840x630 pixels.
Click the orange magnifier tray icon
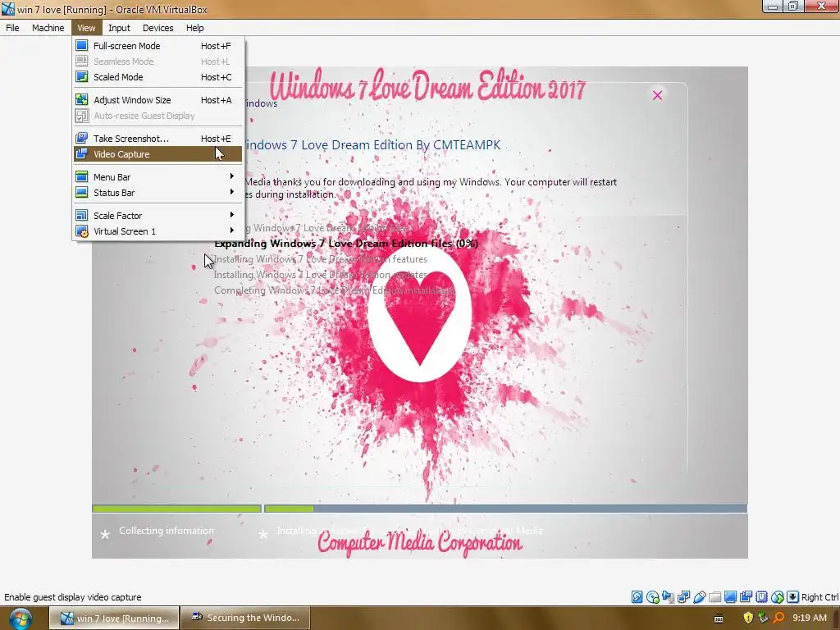[779, 618]
